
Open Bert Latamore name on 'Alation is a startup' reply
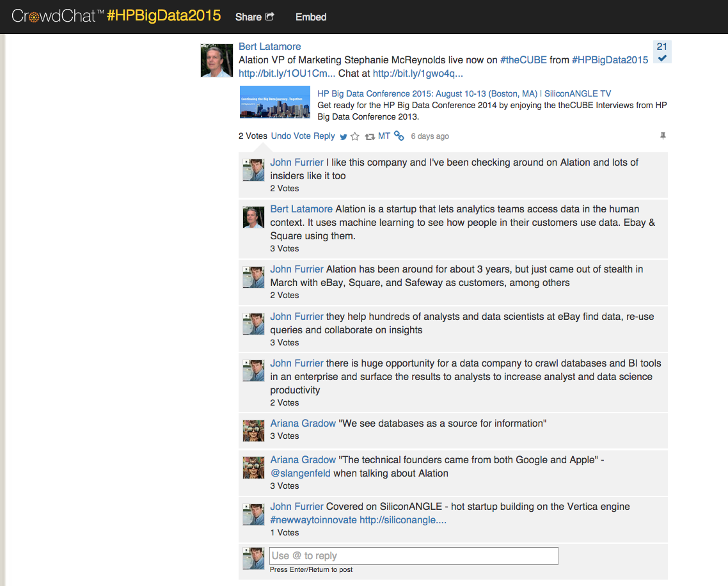[x=301, y=209]
